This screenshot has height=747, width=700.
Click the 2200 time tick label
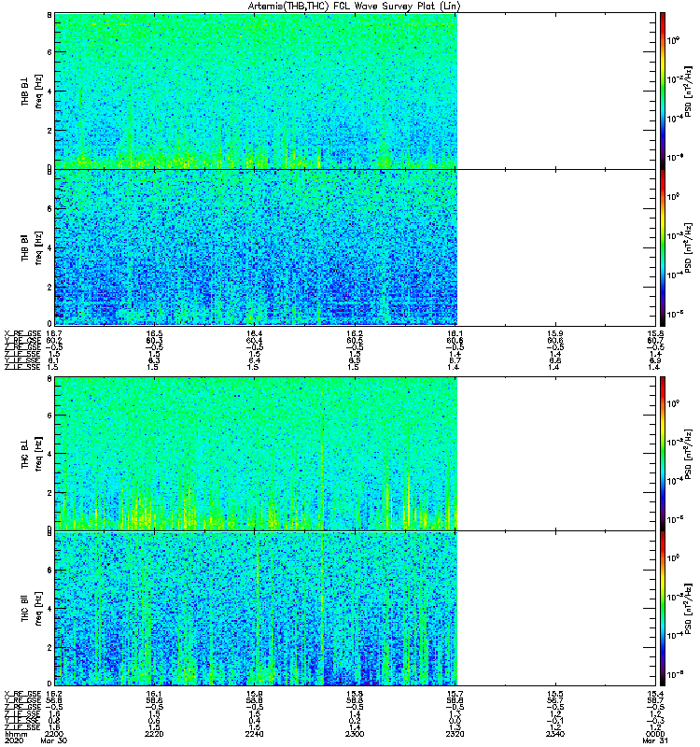(x=54, y=734)
